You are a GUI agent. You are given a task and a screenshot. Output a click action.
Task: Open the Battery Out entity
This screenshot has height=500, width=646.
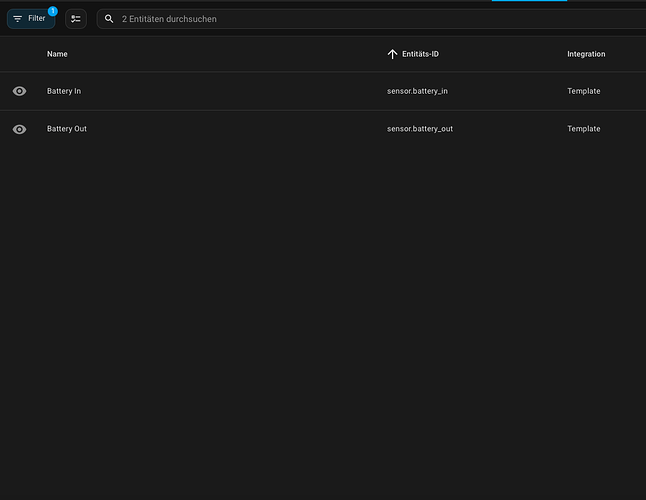67,129
